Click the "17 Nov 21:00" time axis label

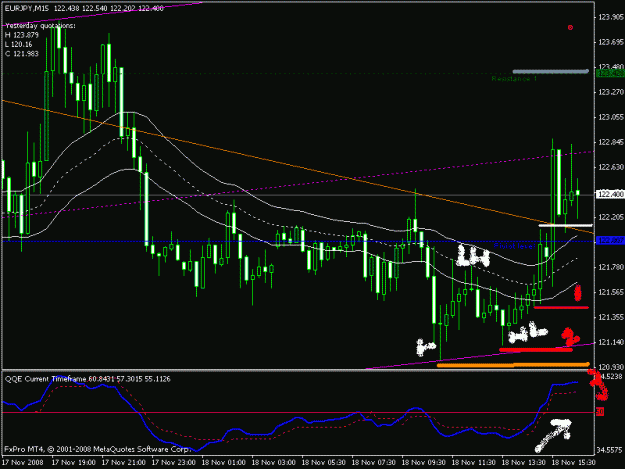coord(124,463)
